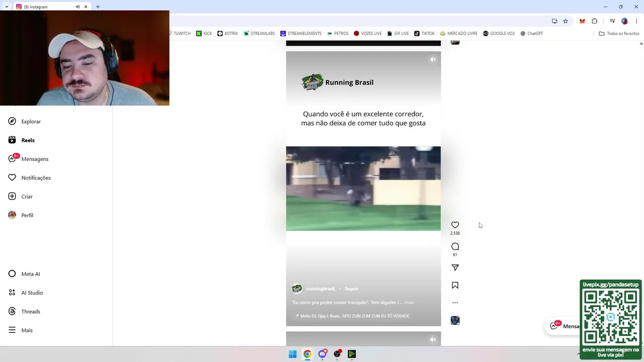Open the Chrome three-dot menu
Image resolution: width=644 pixels, height=362 pixels.
(636, 21)
